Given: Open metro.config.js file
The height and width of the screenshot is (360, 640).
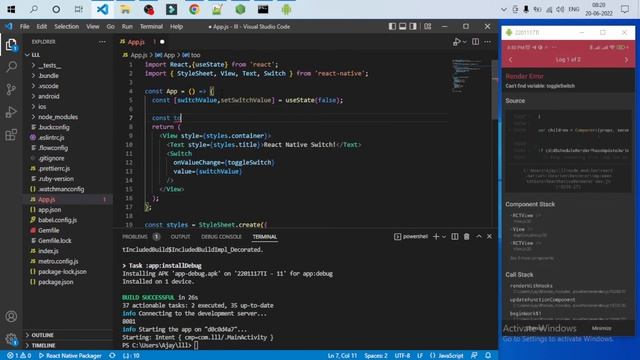Looking at the screenshot, I should click(x=58, y=261).
